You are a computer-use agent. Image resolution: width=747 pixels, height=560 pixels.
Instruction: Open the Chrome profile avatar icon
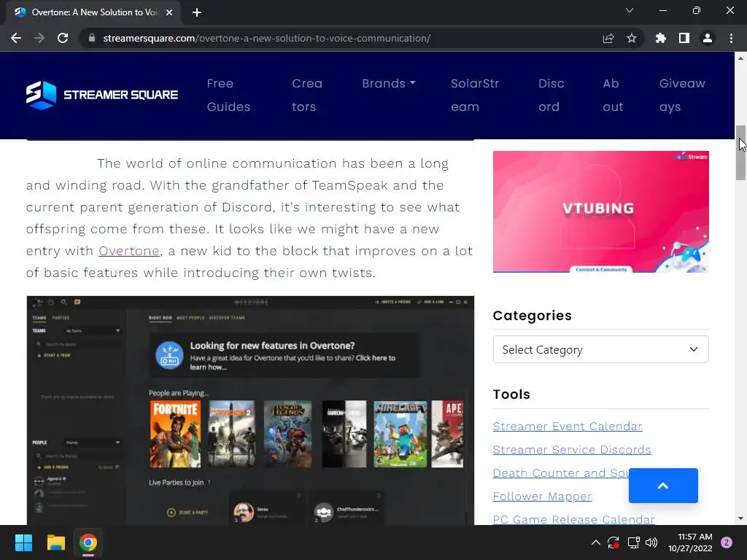tap(708, 38)
